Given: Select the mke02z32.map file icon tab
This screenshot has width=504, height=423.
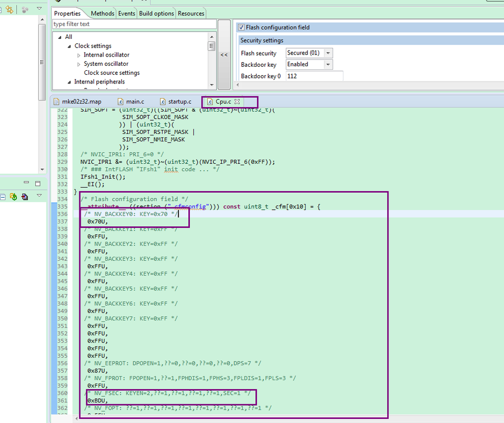Looking at the screenshot, I should tap(56, 102).
